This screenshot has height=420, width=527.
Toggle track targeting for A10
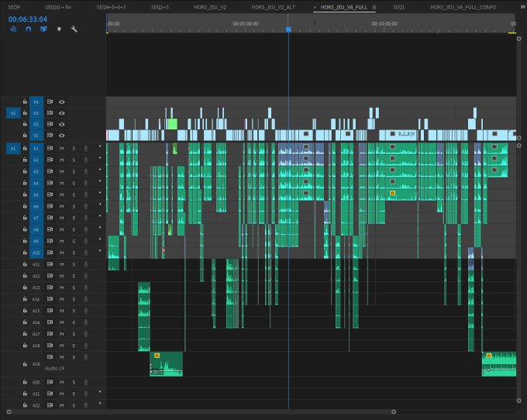coord(36,253)
